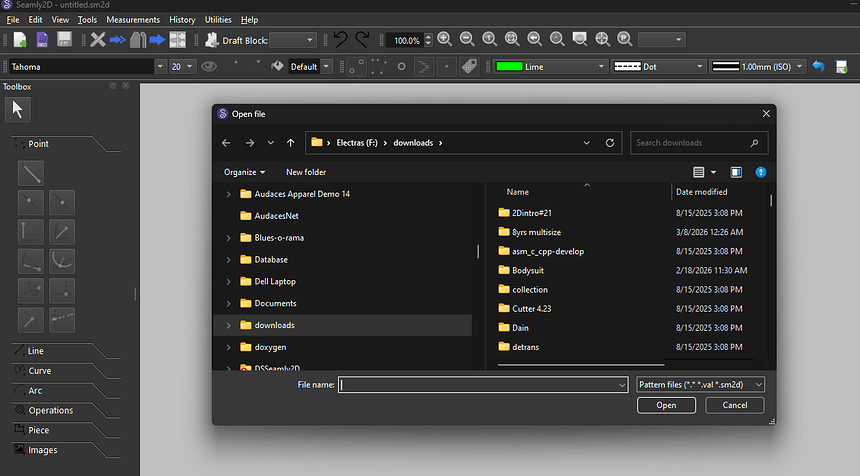
Task: Click the Open button in dialog
Action: pos(666,405)
